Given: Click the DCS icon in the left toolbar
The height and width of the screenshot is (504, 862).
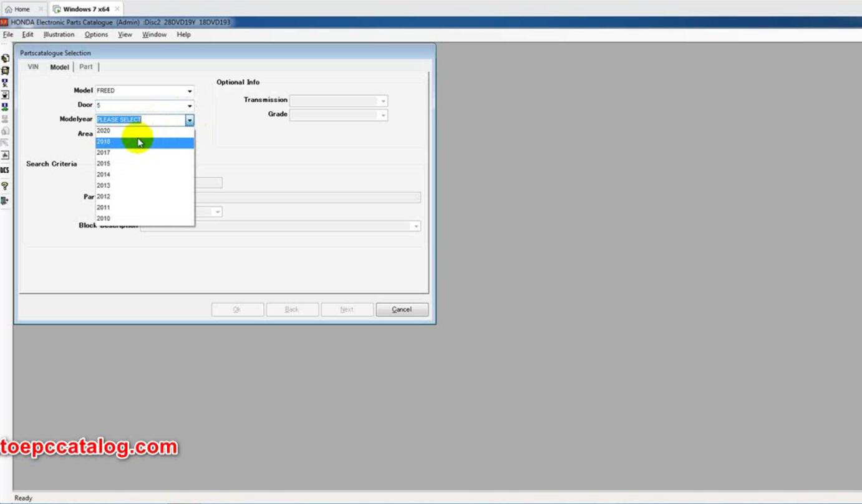Looking at the screenshot, I should point(5,170).
